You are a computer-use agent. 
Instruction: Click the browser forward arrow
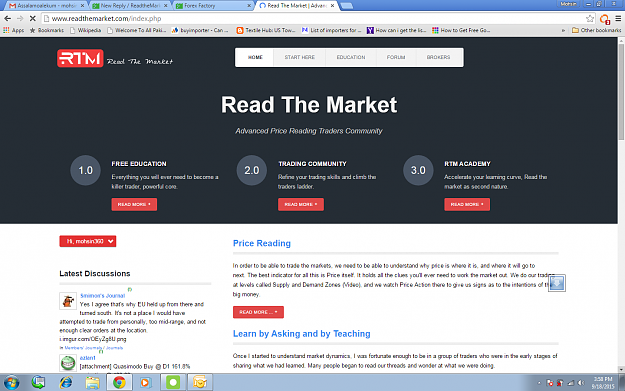click(x=20, y=18)
